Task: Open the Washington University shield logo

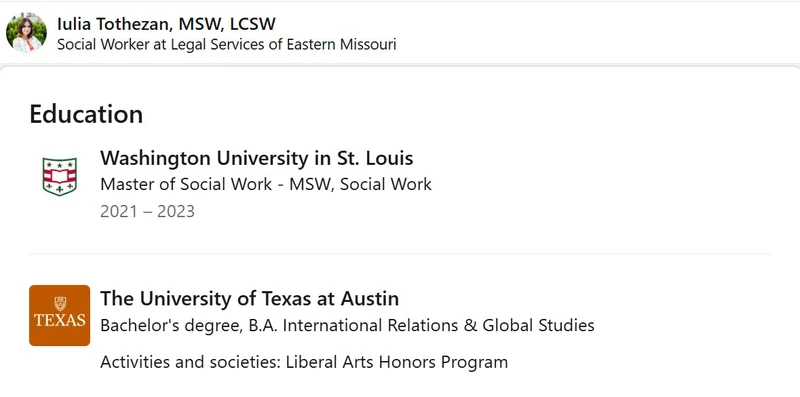Action: pos(60,177)
